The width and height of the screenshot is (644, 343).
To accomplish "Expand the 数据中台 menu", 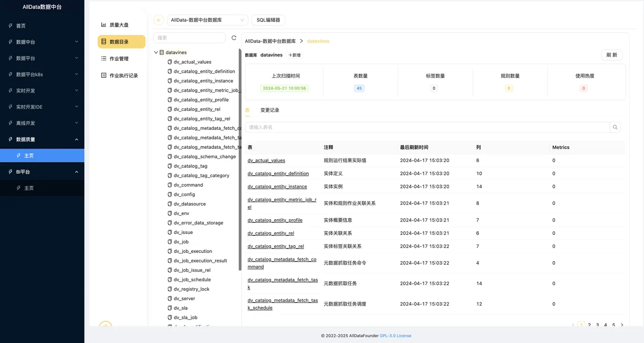I will 42,42.
